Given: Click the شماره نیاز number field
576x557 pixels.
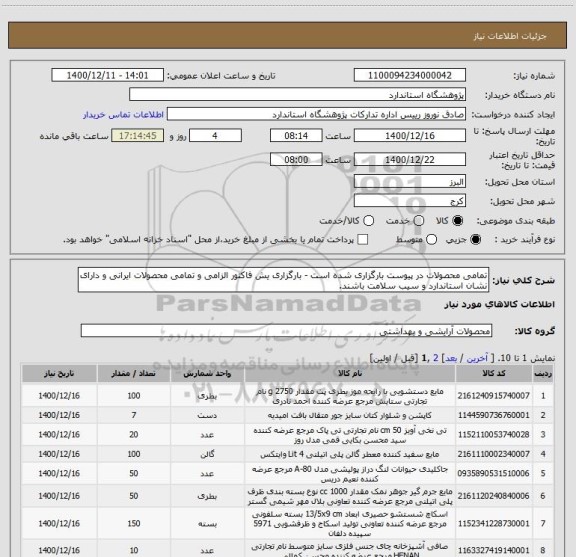Looking at the screenshot, I should point(410,75).
